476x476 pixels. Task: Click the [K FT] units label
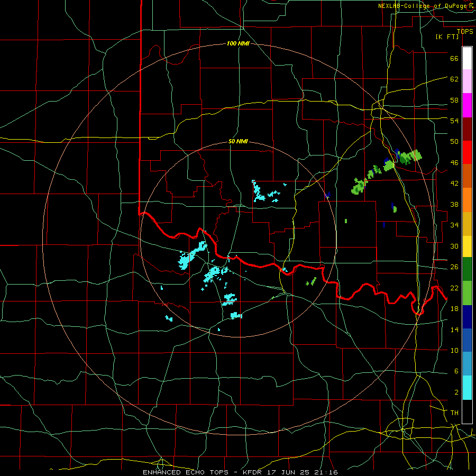(x=447, y=36)
